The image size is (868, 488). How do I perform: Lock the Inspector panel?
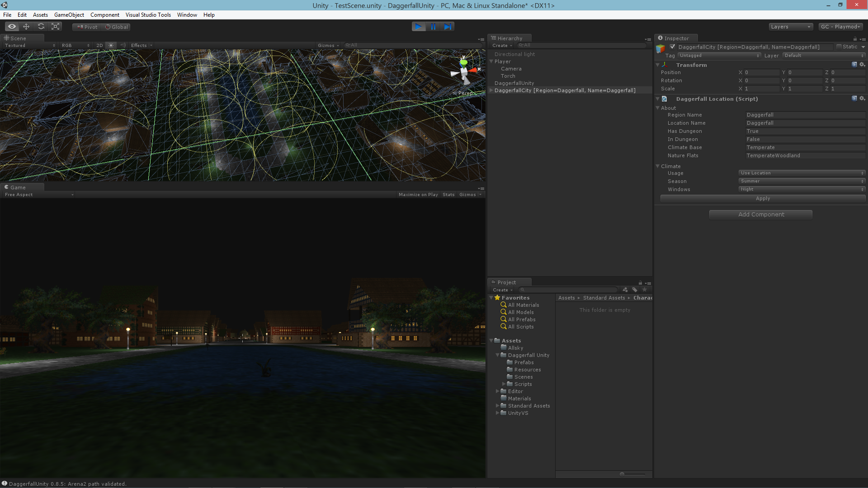point(855,39)
